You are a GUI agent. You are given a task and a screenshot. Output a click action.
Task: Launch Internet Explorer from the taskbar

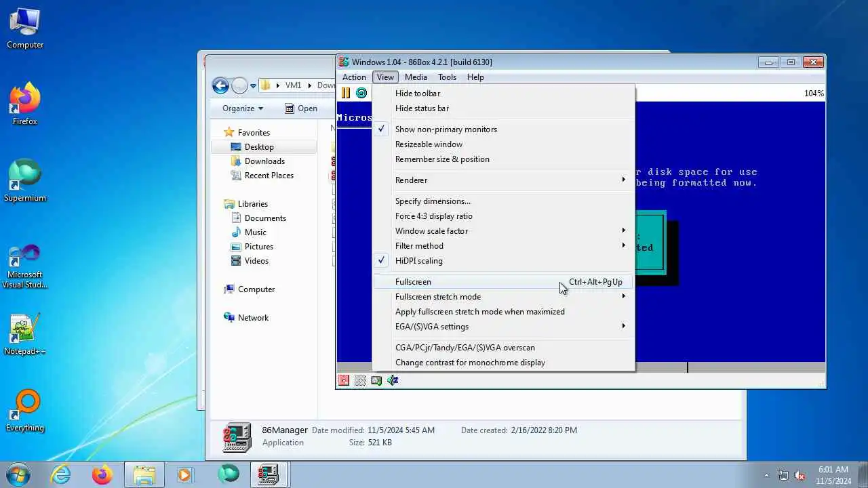[x=61, y=474]
